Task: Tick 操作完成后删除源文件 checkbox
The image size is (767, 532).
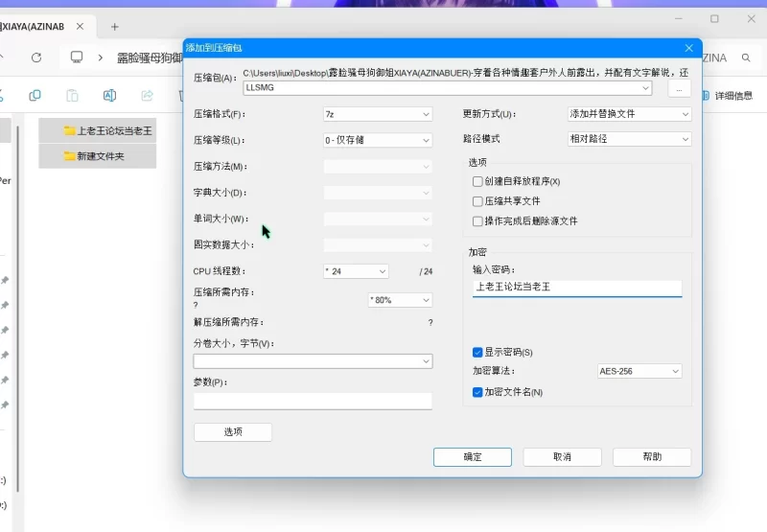Action: [x=477, y=221]
